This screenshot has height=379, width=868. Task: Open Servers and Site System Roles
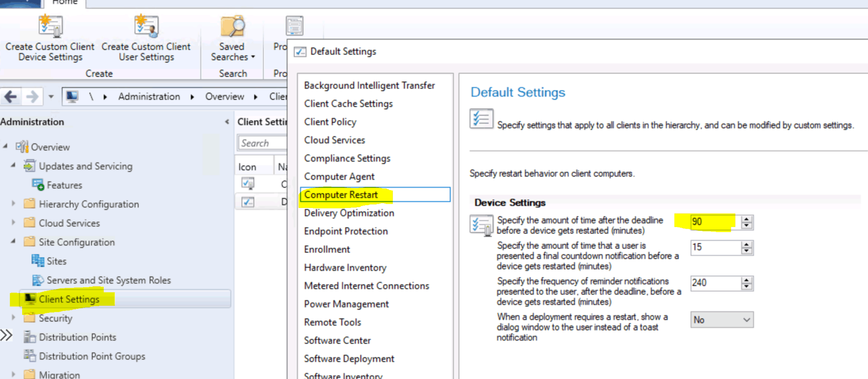click(108, 280)
